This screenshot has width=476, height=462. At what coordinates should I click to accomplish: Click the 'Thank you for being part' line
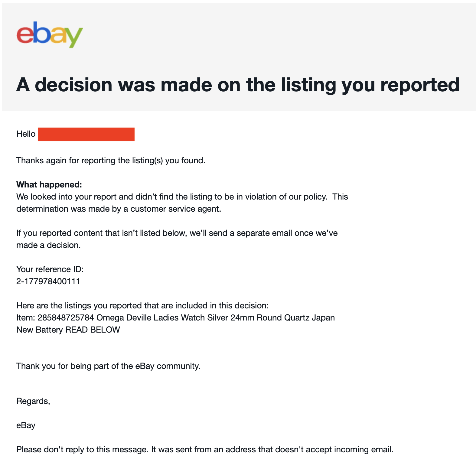pyautogui.click(x=108, y=366)
